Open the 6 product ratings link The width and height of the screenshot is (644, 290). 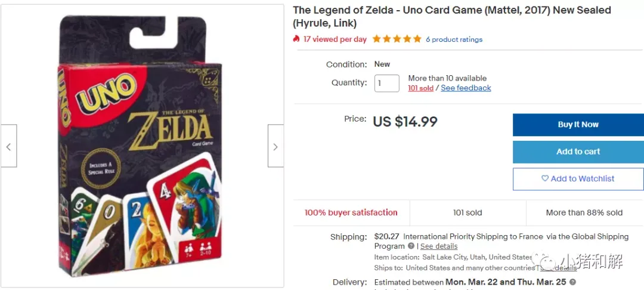454,39
